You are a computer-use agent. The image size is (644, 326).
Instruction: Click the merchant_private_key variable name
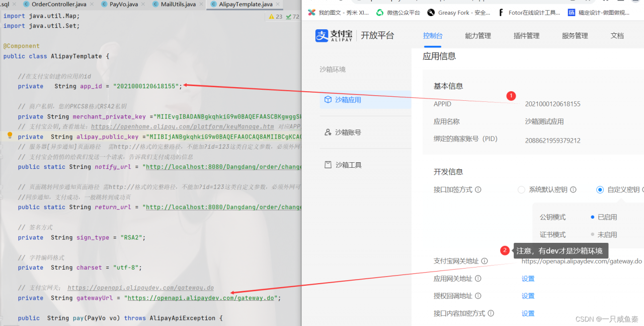coord(109,116)
